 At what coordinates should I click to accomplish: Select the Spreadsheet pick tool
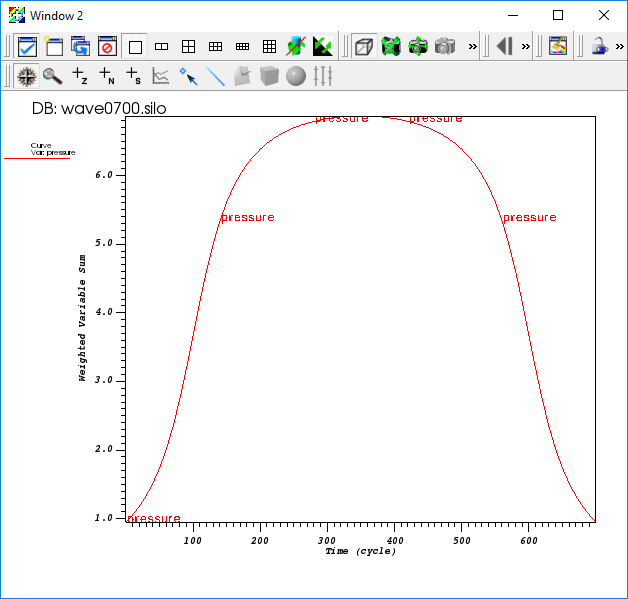click(133, 76)
